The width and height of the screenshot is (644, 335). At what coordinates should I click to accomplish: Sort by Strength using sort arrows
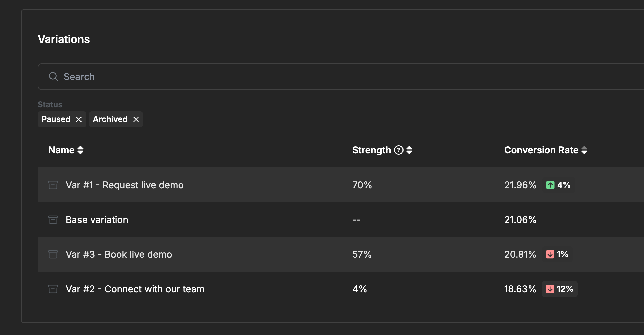[x=409, y=150]
